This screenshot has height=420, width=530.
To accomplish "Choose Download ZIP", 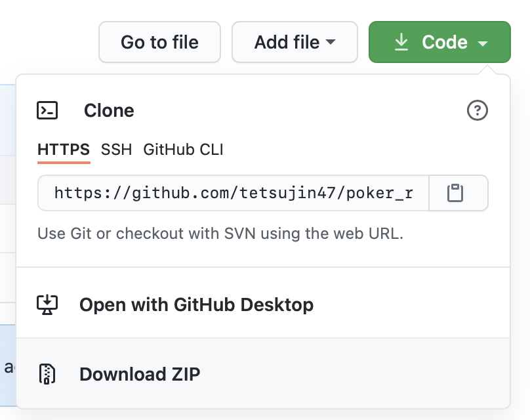I will (140, 374).
